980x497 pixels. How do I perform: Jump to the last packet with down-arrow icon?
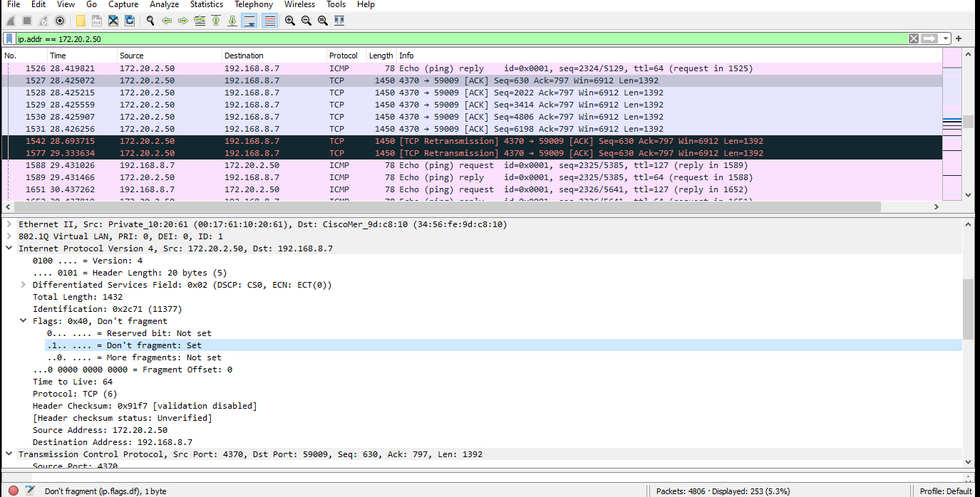tap(232, 20)
